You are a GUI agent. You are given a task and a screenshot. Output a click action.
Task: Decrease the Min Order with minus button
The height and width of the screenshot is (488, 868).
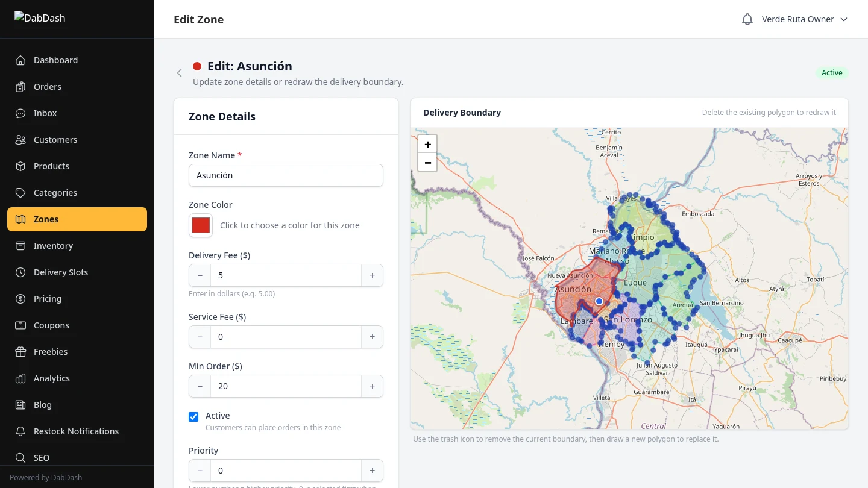coord(200,386)
